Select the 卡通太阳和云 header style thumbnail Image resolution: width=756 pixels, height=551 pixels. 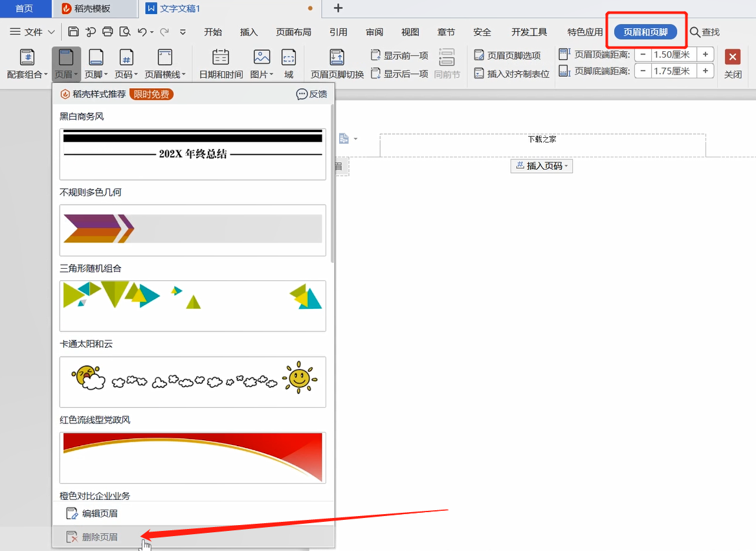[193, 381]
